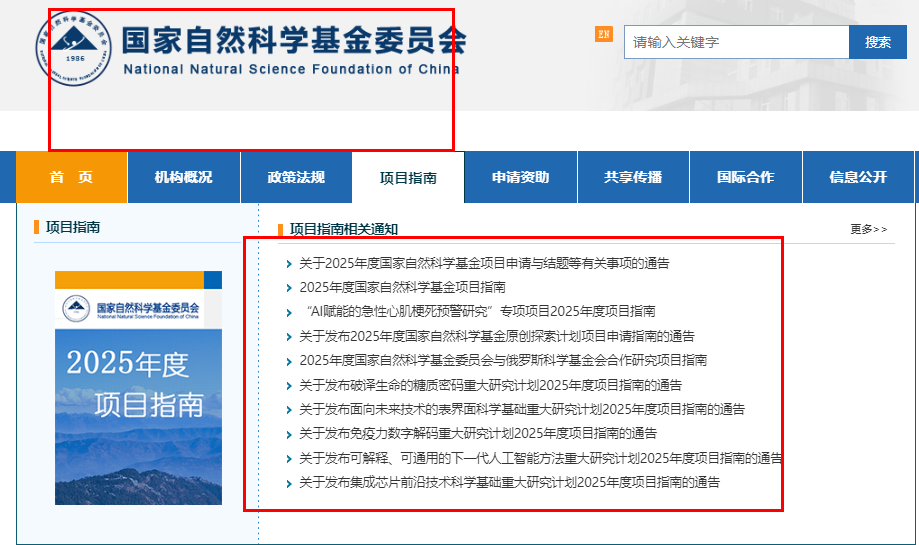Click the NSFC circular logo emblem

[x=73, y=48]
